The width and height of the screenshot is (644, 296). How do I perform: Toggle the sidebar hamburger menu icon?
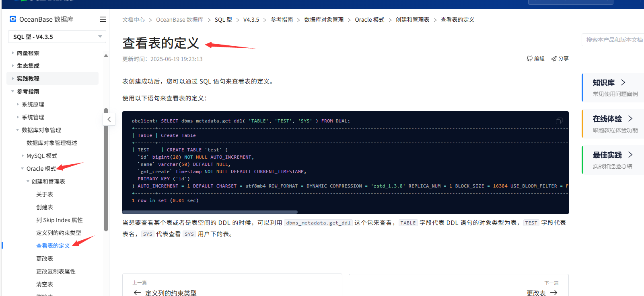pos(103,19)
